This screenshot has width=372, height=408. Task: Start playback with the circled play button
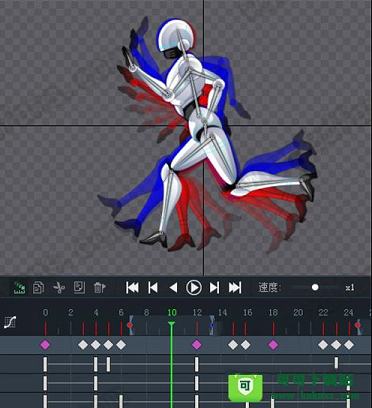(x=194, y=287)
